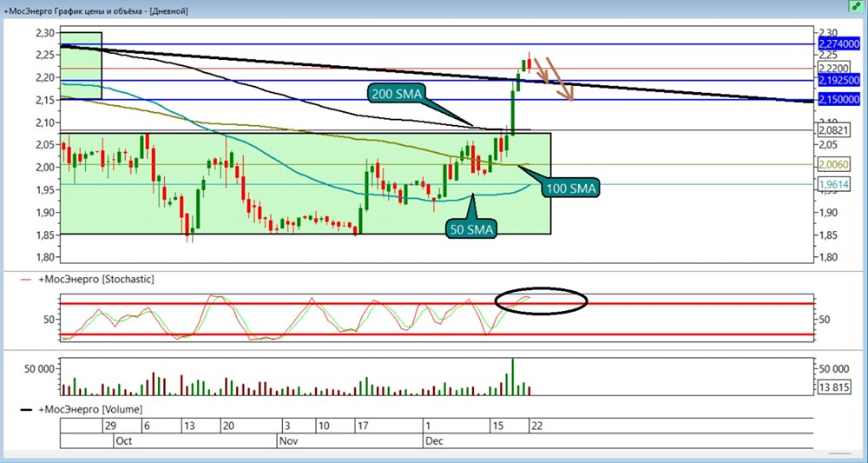
Task: Select the 1,9614 moving average value label
Action: point(832,184)
